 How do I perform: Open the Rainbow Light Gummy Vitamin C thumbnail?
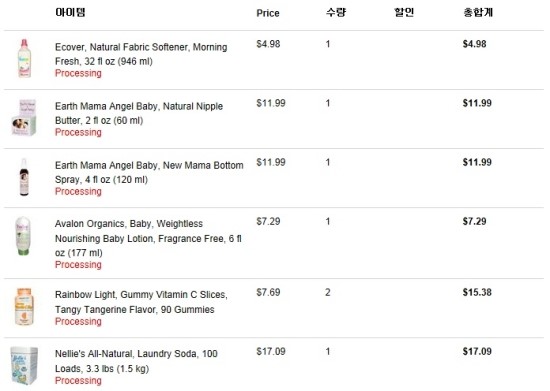point(24,306)
